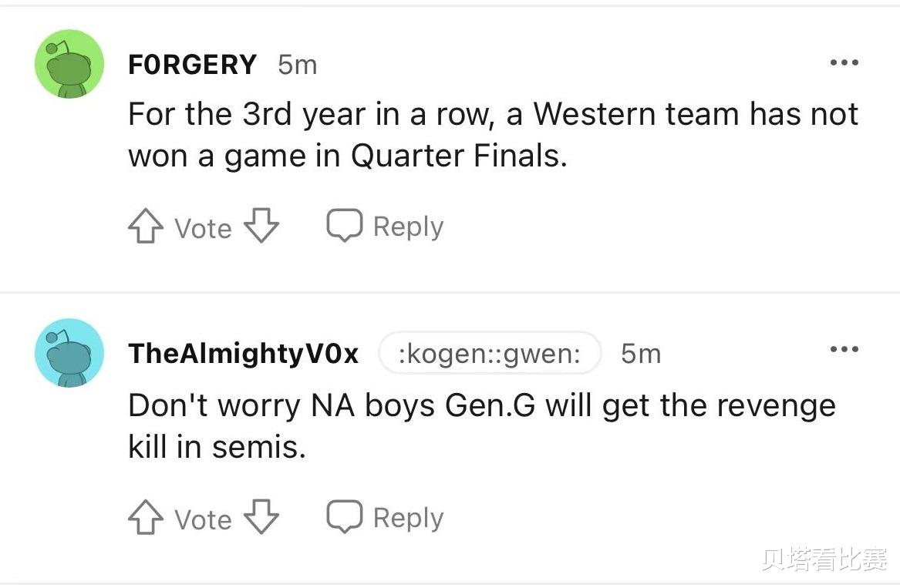The height and width of the screenshot is (588, 900).
Task: Open more options for TheAlmightyV0x's comment
Action: 844,349
